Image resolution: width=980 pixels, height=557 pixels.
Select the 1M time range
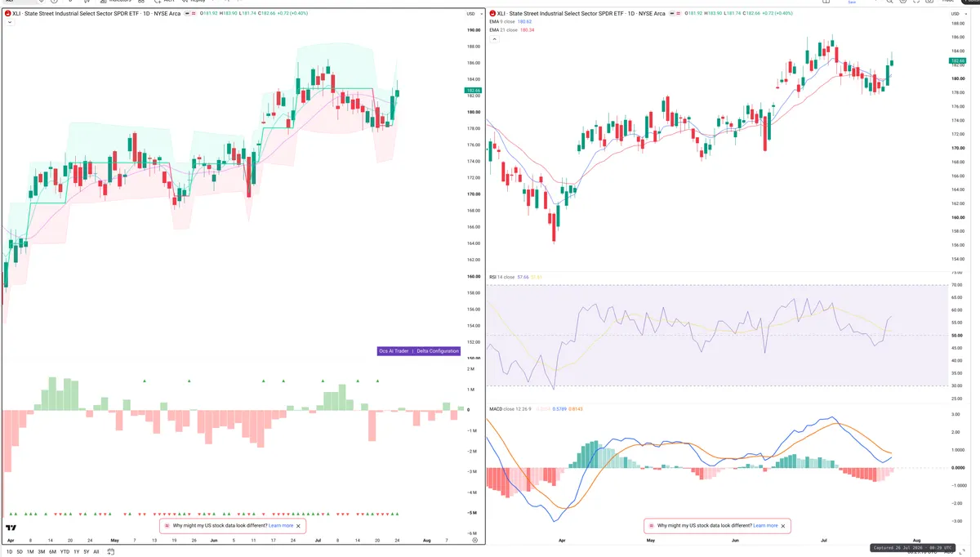[x=30, y=552]
